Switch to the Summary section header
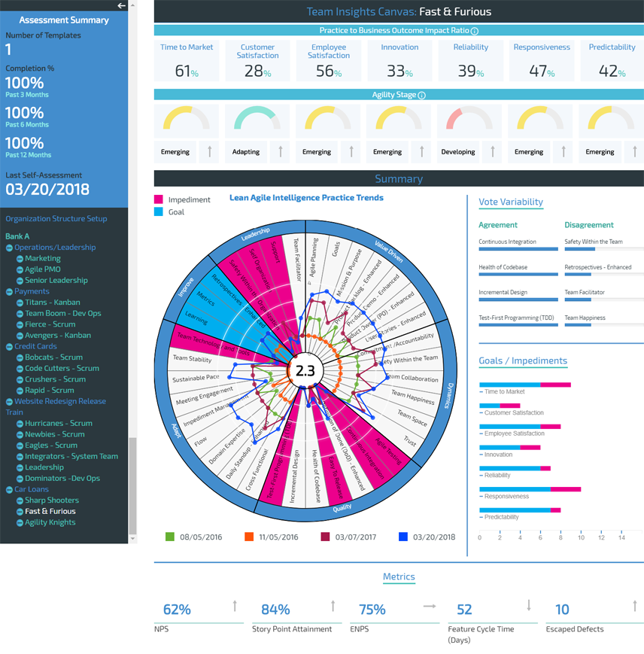This screenshot has height=654, width=644. [399, 178]
